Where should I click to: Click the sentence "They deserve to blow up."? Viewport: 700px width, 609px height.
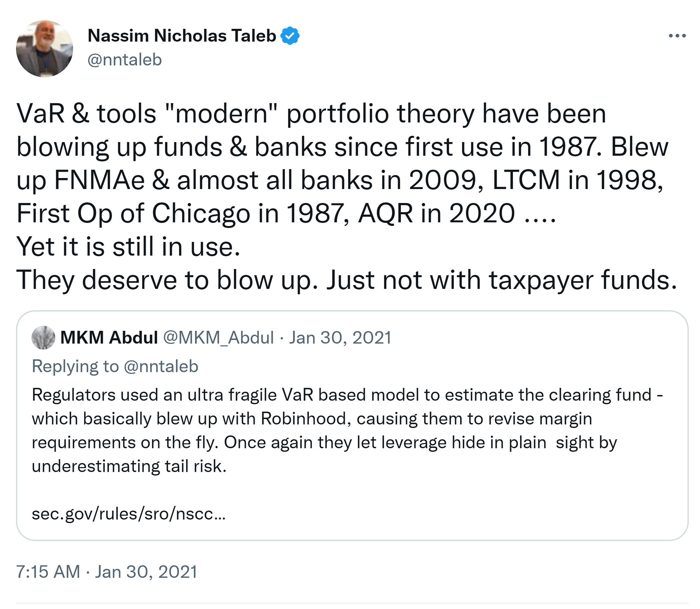click(167, 280)
